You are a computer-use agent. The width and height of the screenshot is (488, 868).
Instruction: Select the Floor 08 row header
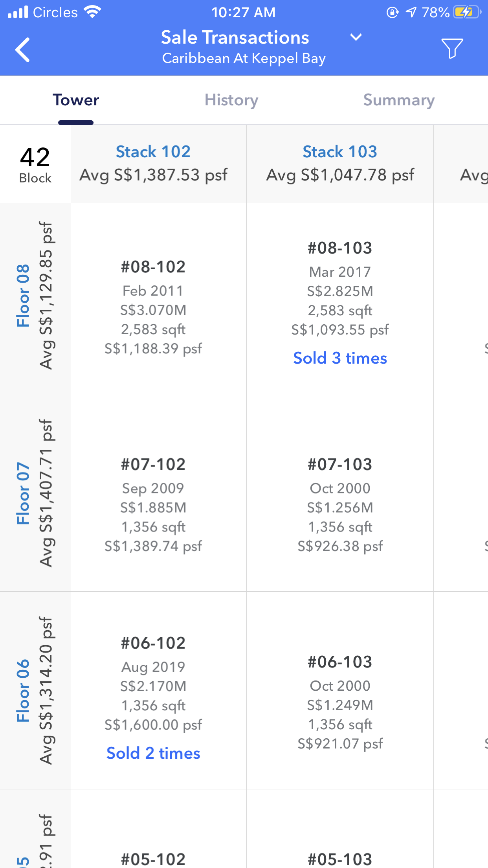[x=24, y=296]
